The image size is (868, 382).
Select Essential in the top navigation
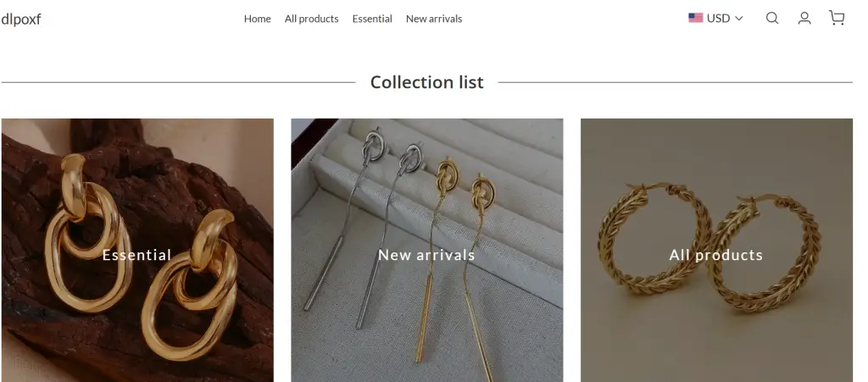[x=372, y=19]
